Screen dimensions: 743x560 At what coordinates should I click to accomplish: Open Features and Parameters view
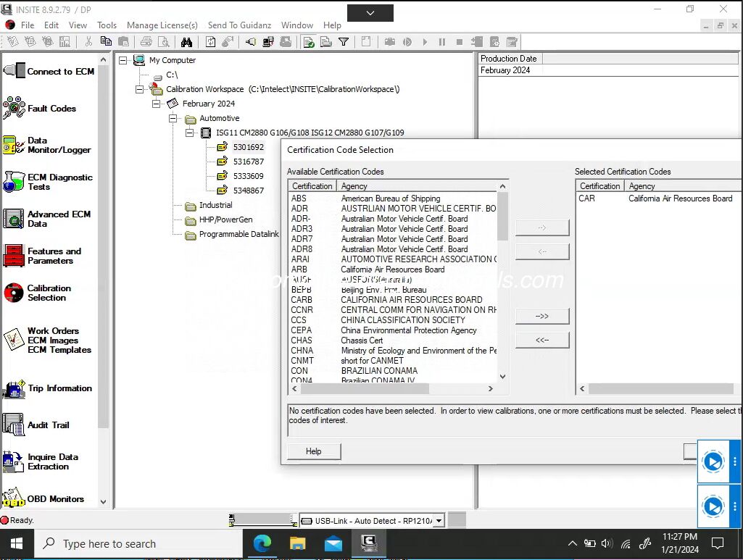click(14, 256)
